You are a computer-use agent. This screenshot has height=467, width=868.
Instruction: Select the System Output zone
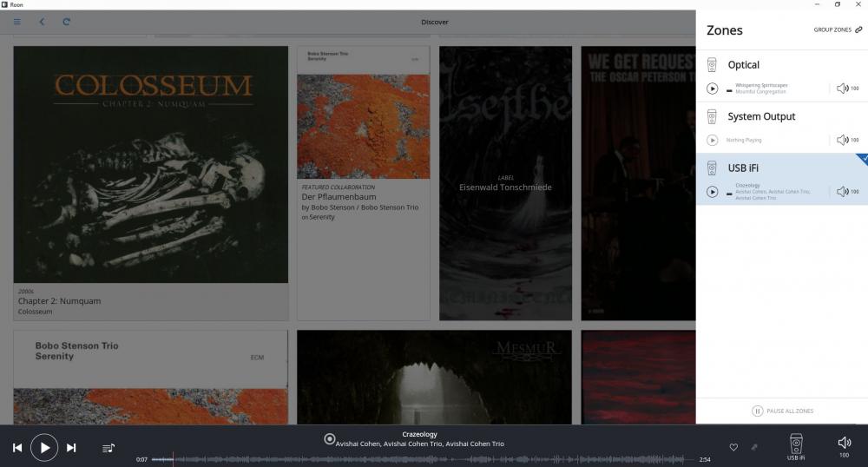(x=761, y=117)
